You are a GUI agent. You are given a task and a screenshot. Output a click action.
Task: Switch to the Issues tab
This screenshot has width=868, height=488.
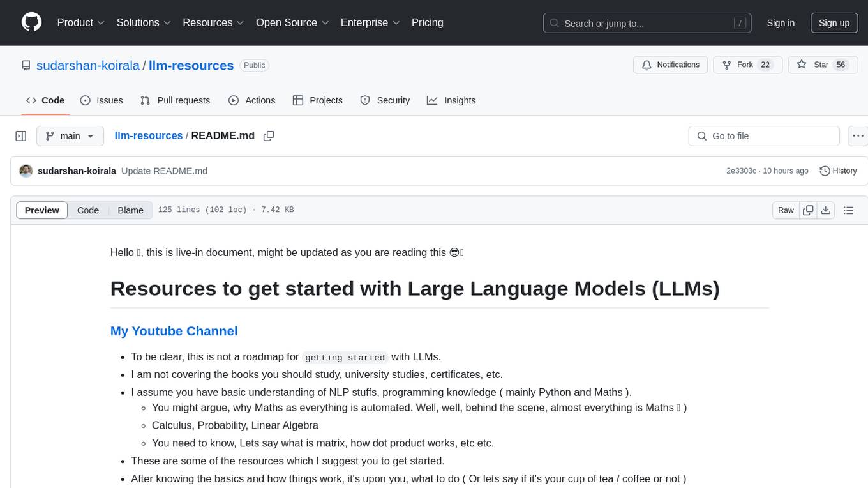[x=101, y=100]
